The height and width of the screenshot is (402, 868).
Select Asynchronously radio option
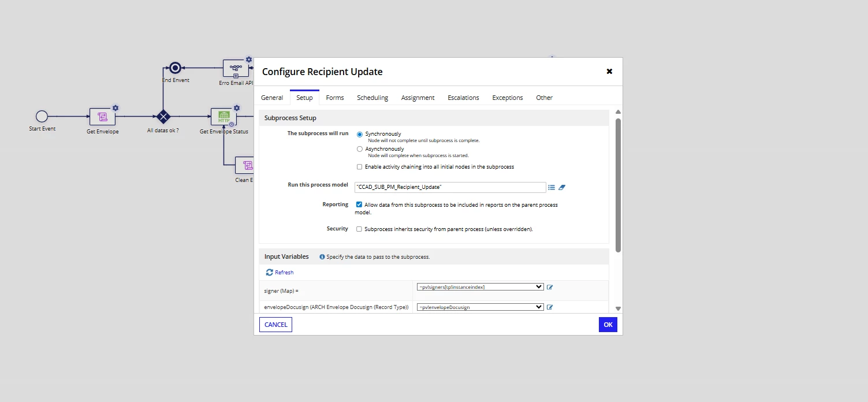360,149
